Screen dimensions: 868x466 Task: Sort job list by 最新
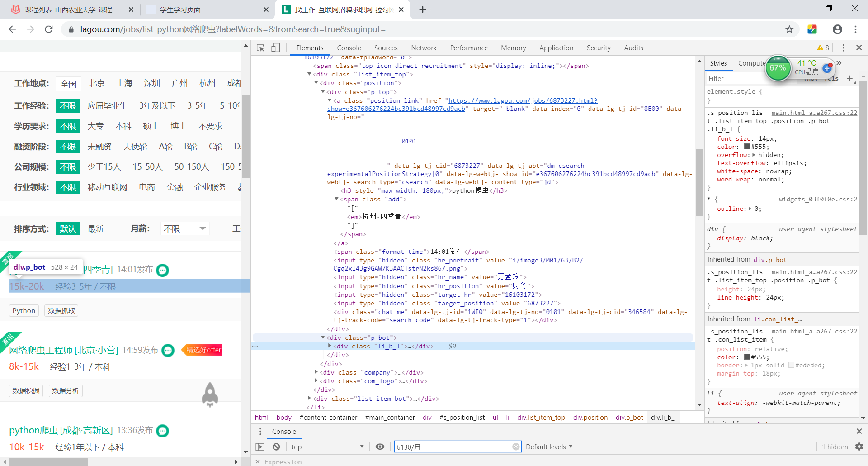[x=95, y=229]
